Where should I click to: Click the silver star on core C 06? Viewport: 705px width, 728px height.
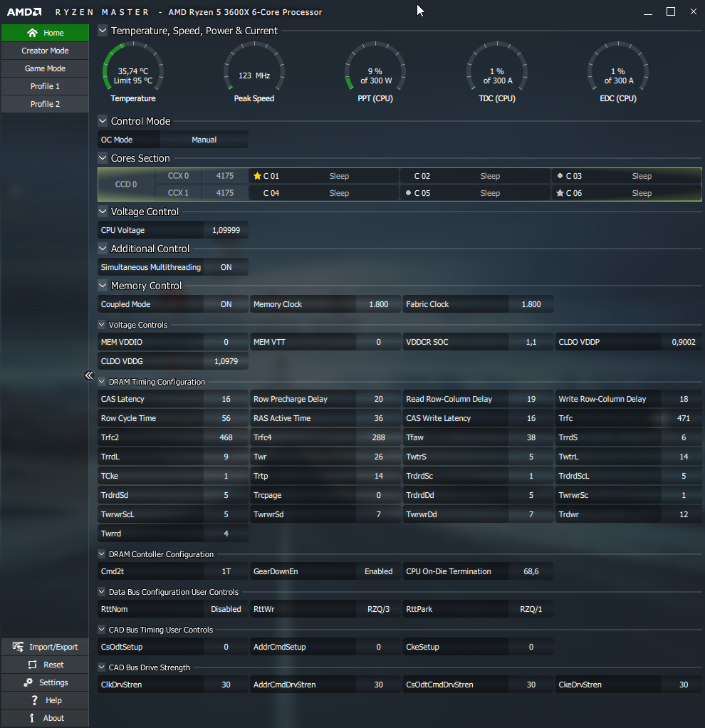click(x=560, y=193)
